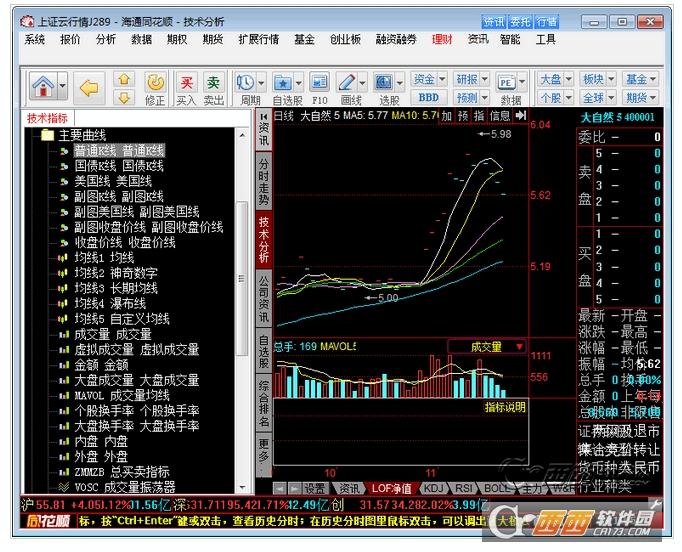The height and width of the screenshot is (552, 682).
Task: Open the 成交量 indicator dropdown
Action: (x=487, y=347)
